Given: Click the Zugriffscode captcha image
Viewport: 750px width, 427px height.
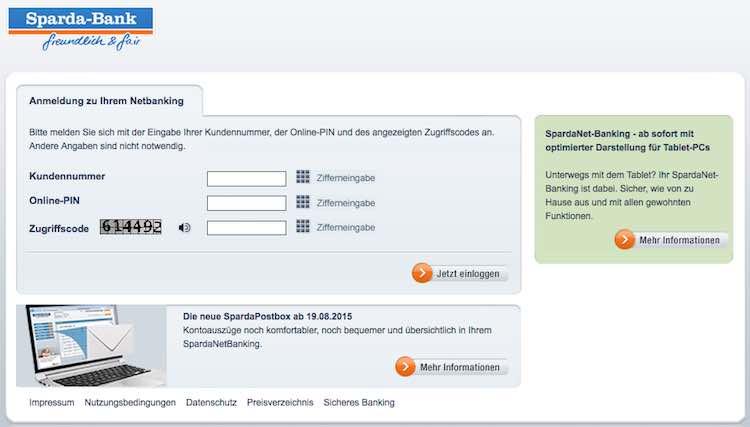Looking at the screenshot, I should tap(131, 228).
